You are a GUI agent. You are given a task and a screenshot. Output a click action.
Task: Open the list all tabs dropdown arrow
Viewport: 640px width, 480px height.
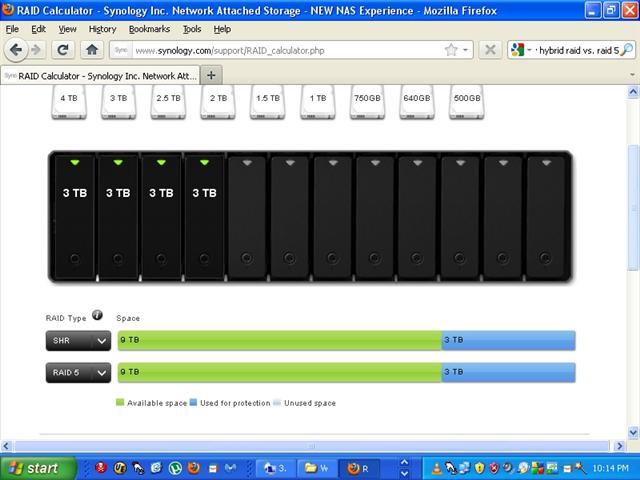tap(632, 75)
